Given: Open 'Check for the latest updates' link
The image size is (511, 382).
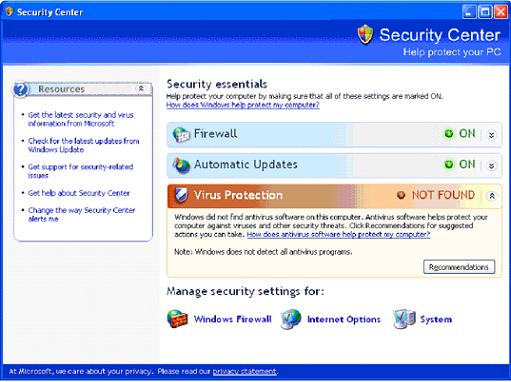Looking at the screenshot, I should (83, 145).
